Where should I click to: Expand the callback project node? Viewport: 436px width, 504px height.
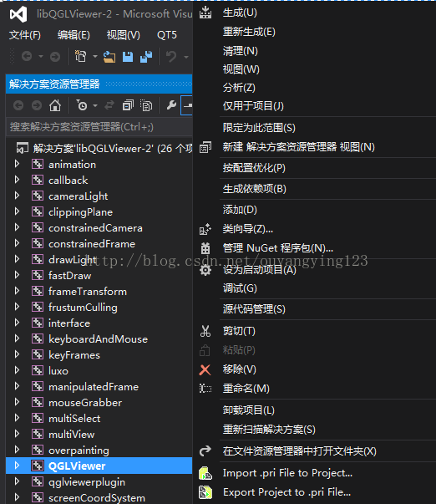pyautogui.click(x=17, y=180)
